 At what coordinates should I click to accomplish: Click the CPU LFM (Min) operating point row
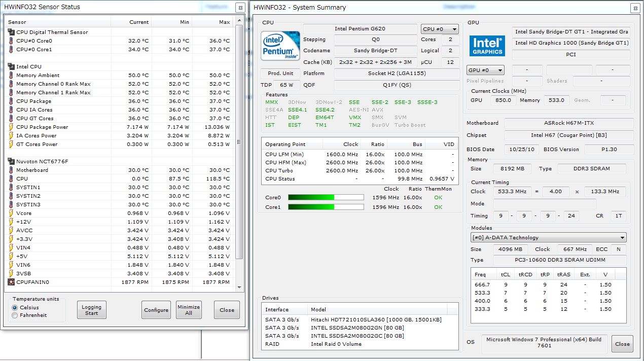360,155
